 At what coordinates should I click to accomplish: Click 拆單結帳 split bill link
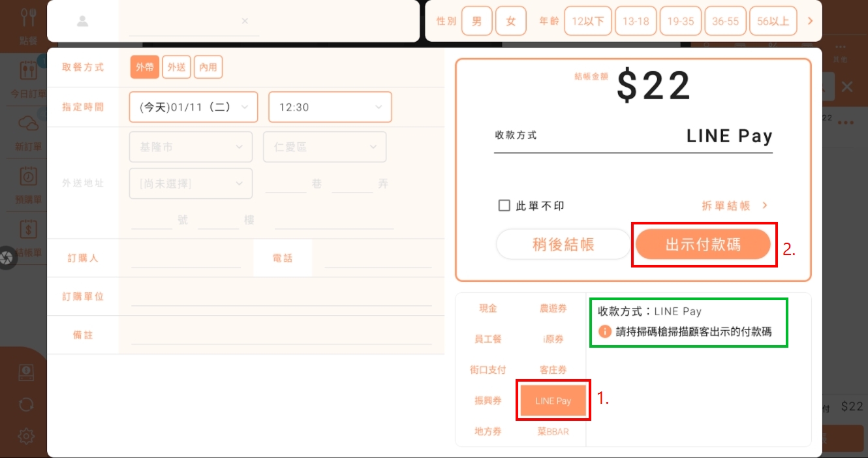734,206
